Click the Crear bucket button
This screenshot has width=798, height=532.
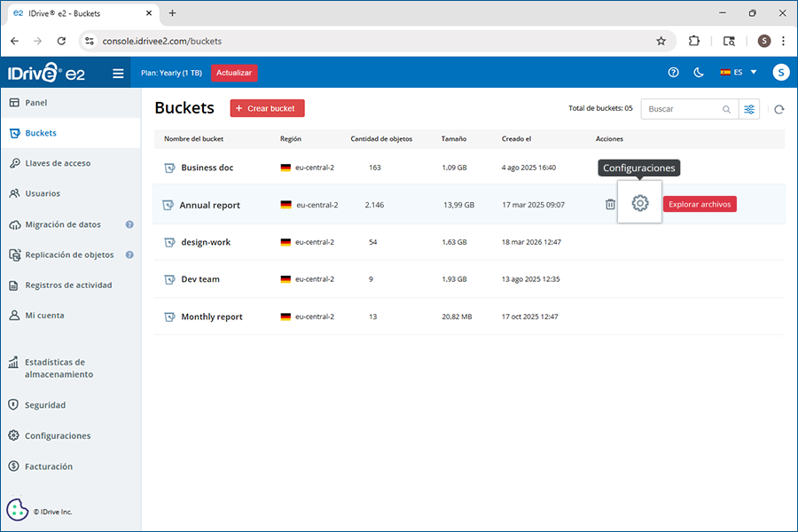[x=267, y=108]
